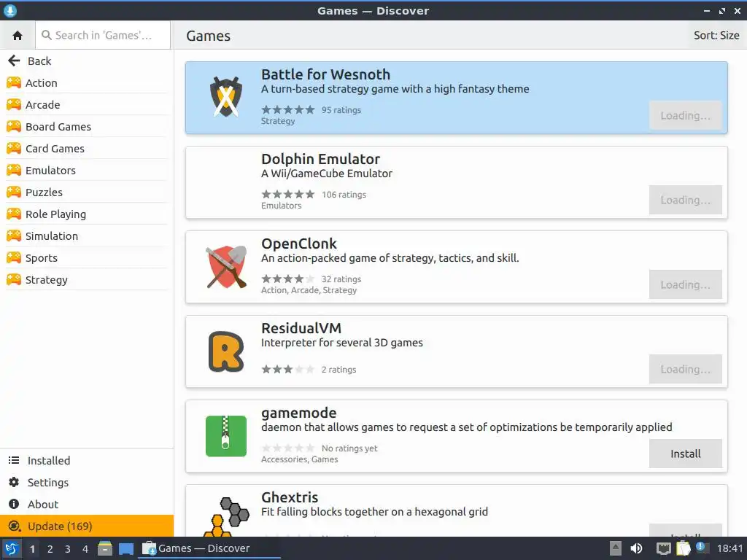Open the Dolphin Emulator title
This screenshot has width=747, height=560.
[x=321, y=159]
